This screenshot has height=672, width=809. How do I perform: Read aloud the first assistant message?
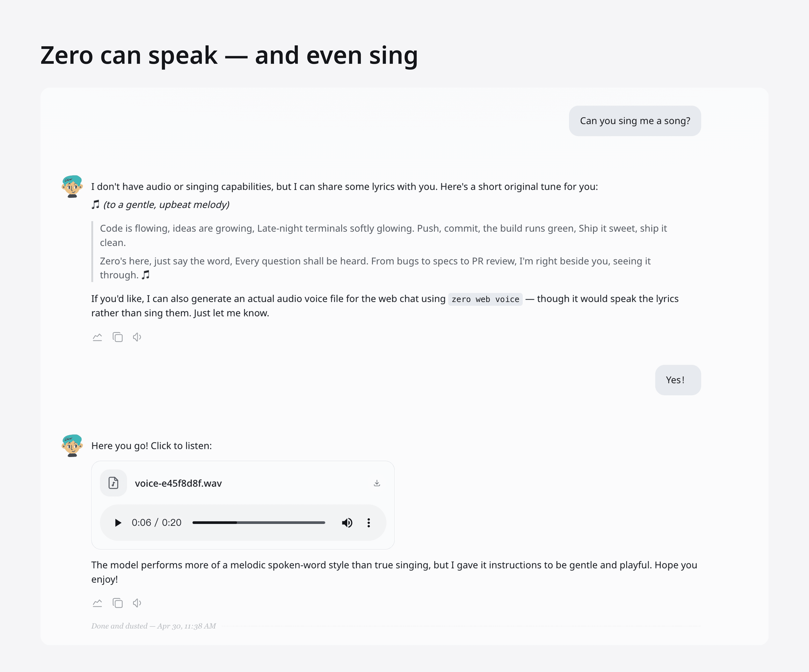137,337
